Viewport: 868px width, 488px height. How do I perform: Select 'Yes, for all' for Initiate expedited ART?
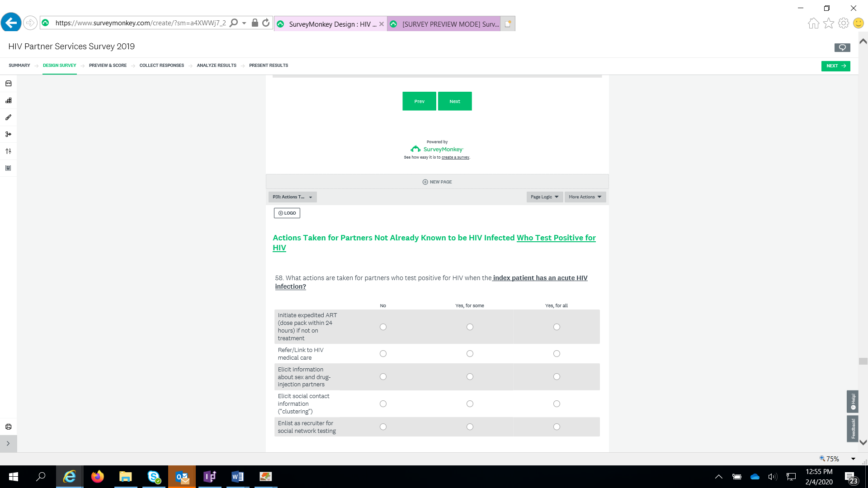557,327
